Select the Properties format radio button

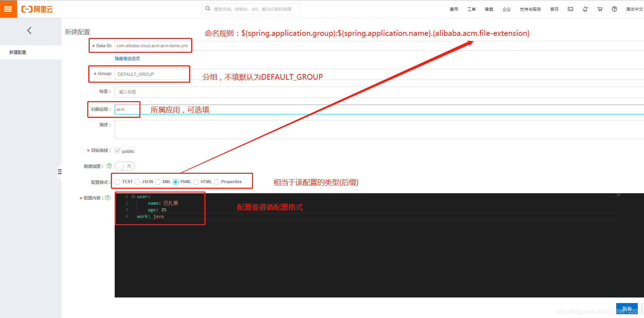217,182
